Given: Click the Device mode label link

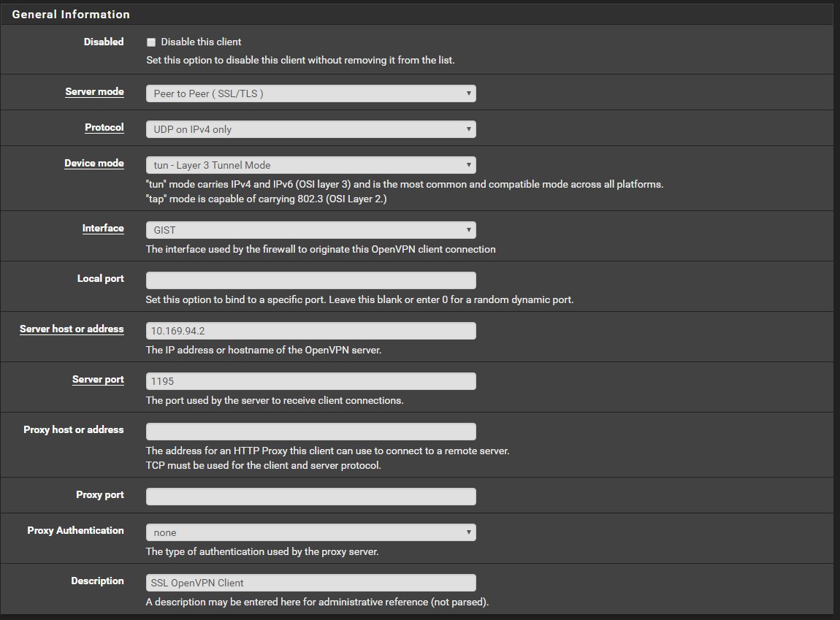Looking at the screenshot, I should (x=93, y=164).
